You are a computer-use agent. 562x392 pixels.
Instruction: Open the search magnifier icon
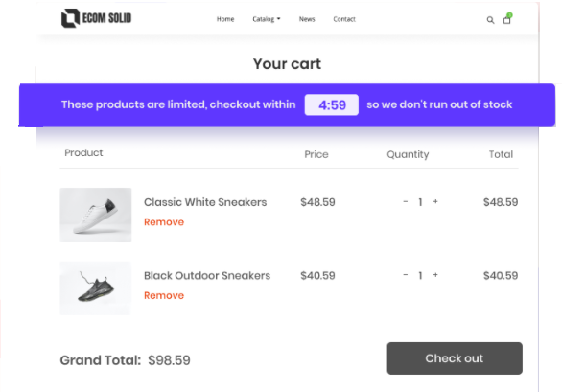(x=490, y=20)
